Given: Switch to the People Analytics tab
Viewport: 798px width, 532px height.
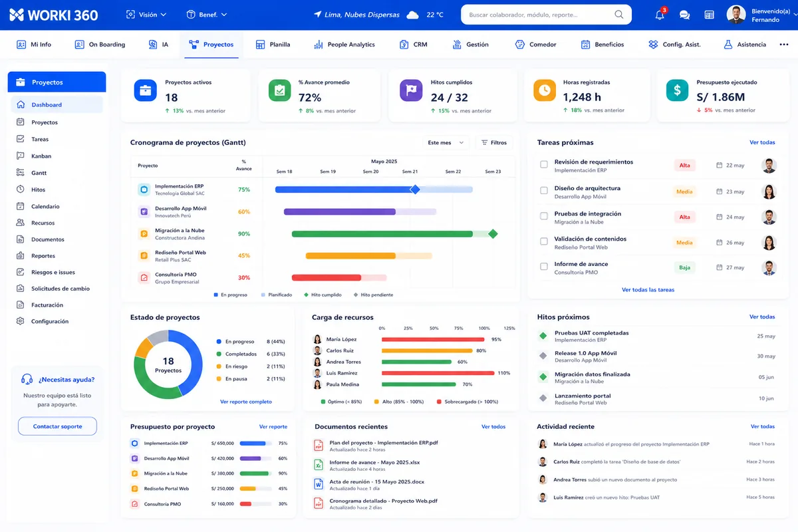Looking at the screenshot, I should tap(344, 45).
